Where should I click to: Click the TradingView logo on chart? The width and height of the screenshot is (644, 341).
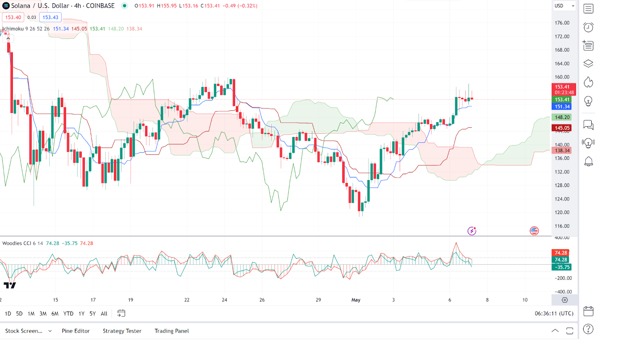pyautogui.click(x=10, y=285)
